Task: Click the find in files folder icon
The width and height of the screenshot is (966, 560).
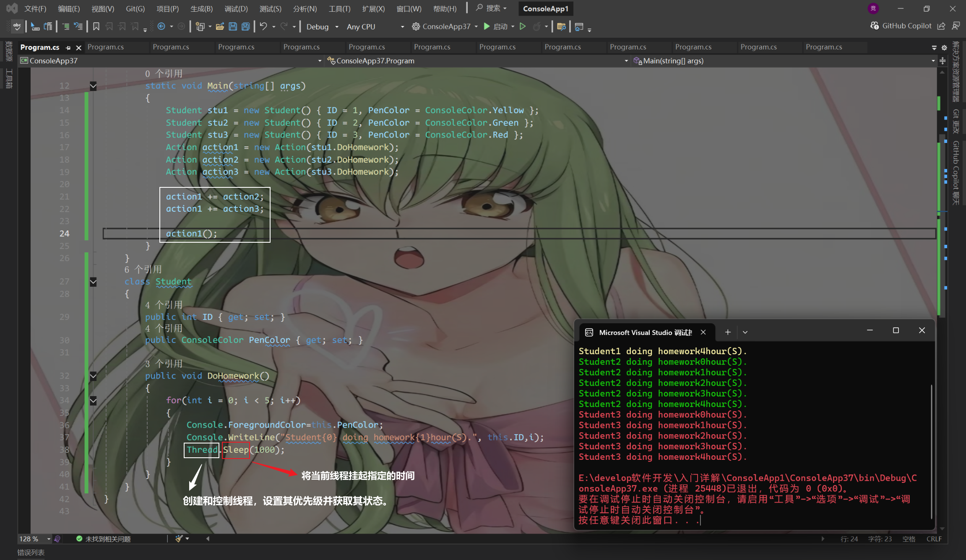Action: pos(561,26)
